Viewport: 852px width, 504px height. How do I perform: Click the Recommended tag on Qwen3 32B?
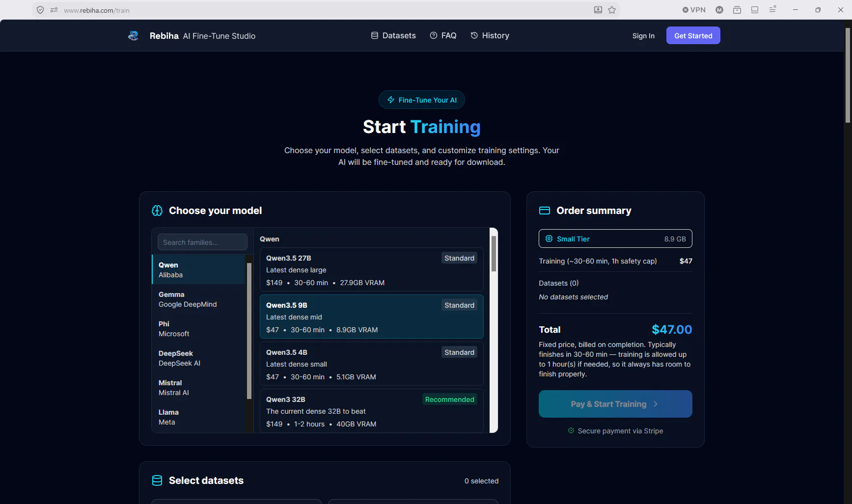click(x=450, y=399)
